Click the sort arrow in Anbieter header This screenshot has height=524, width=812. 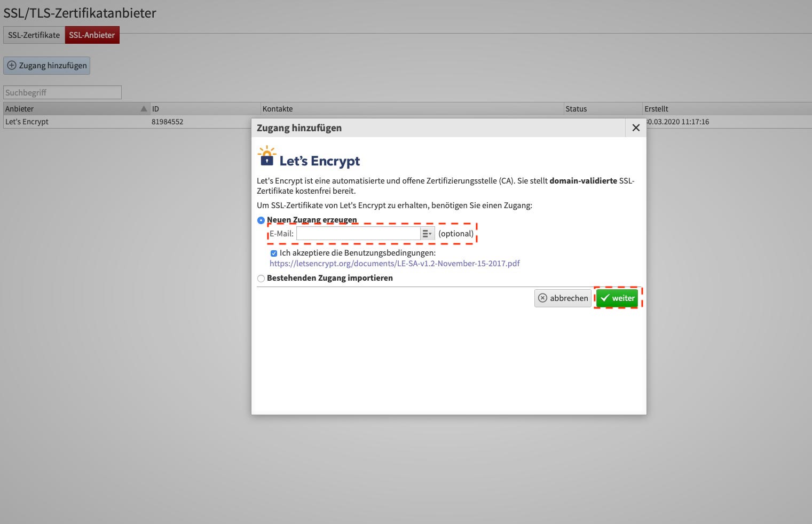tap(144, 109)
